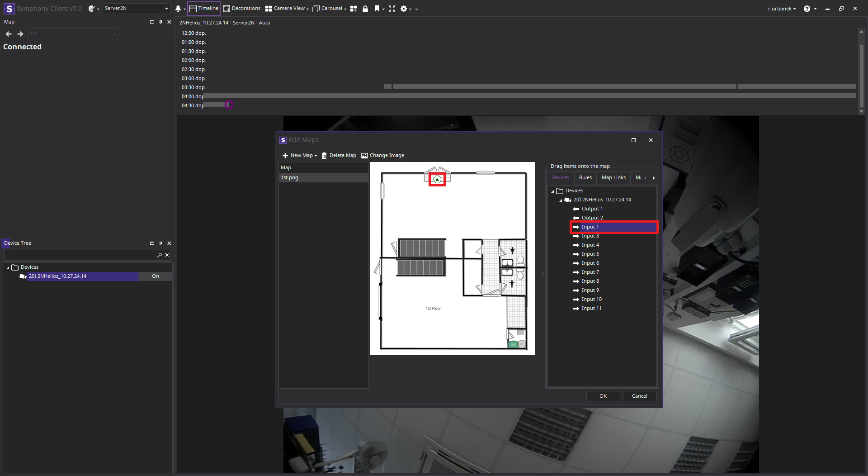Open the settings gear icon
The height and width of the screenshot is (476, 868).
coord(404,9)
